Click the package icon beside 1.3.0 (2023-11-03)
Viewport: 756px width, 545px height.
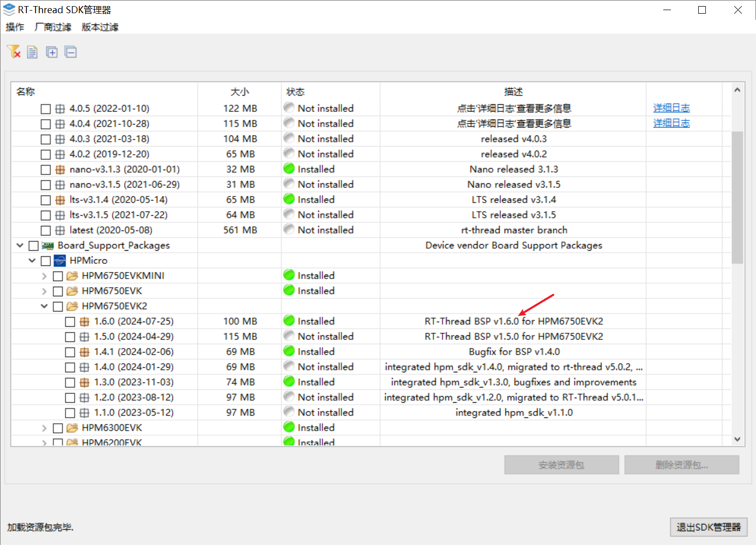[85, 382]
